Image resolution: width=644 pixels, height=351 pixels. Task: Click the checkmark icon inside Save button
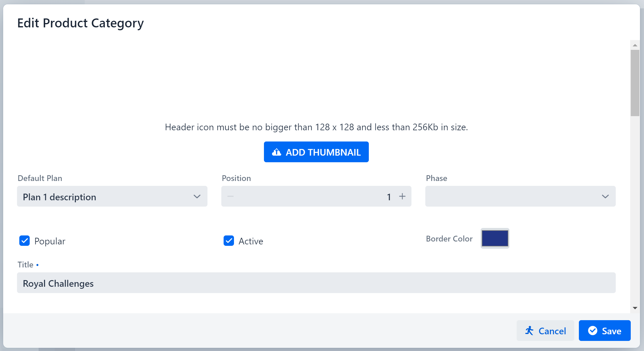pyautogui.click(x=593, y=331)
